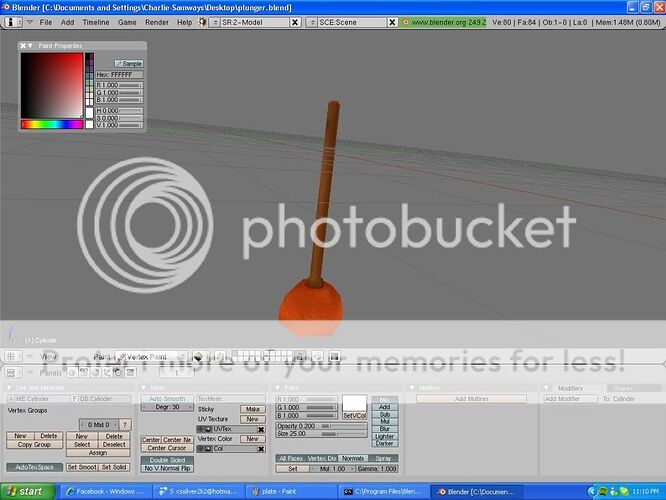Open the Add menu
The image size is (666, 500).
tap(68, 22)
